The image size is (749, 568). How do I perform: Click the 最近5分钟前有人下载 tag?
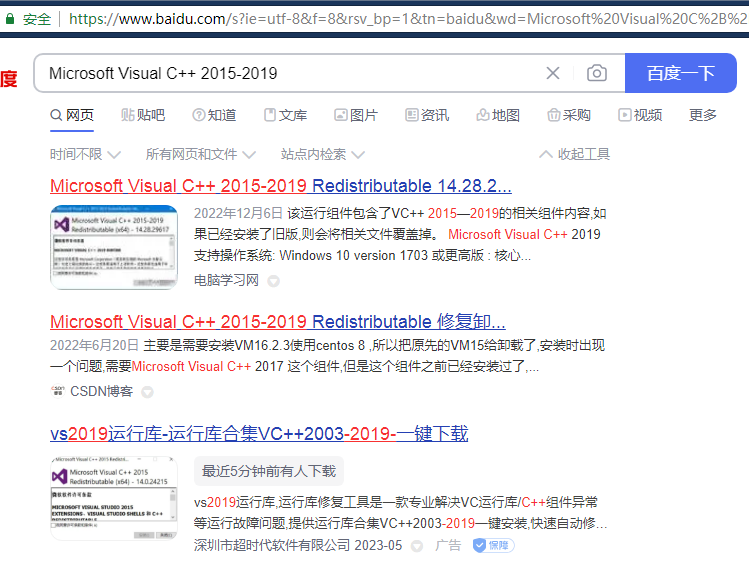pos(269,471)
